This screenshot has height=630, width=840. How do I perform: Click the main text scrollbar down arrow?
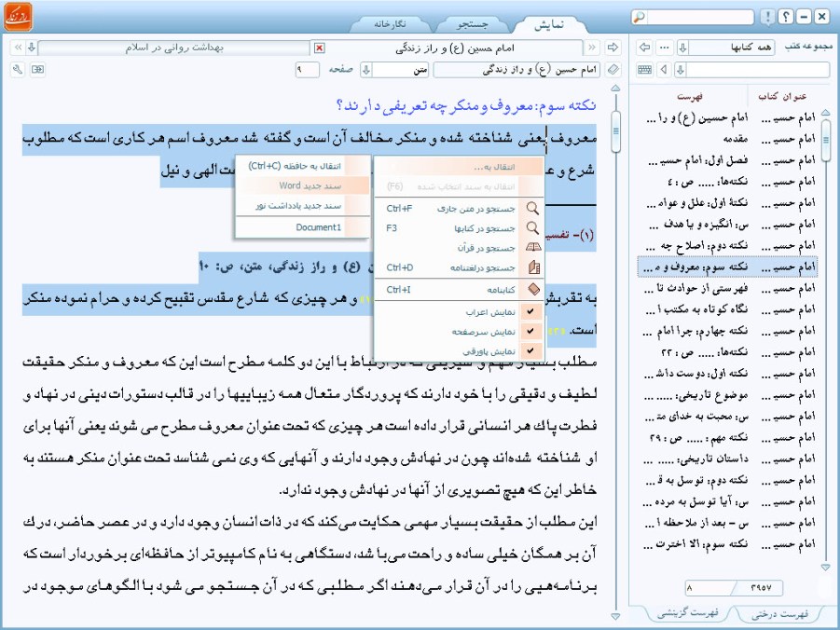click(615, 616)
